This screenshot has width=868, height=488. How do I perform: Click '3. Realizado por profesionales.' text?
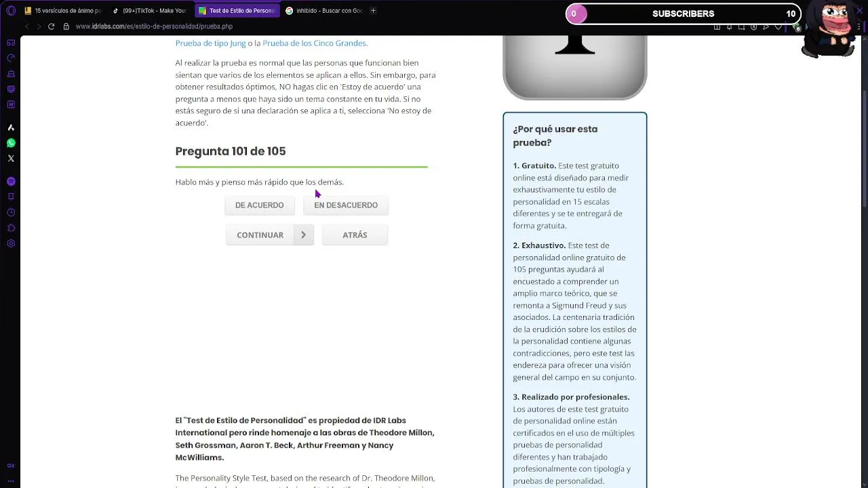[571, 397]
